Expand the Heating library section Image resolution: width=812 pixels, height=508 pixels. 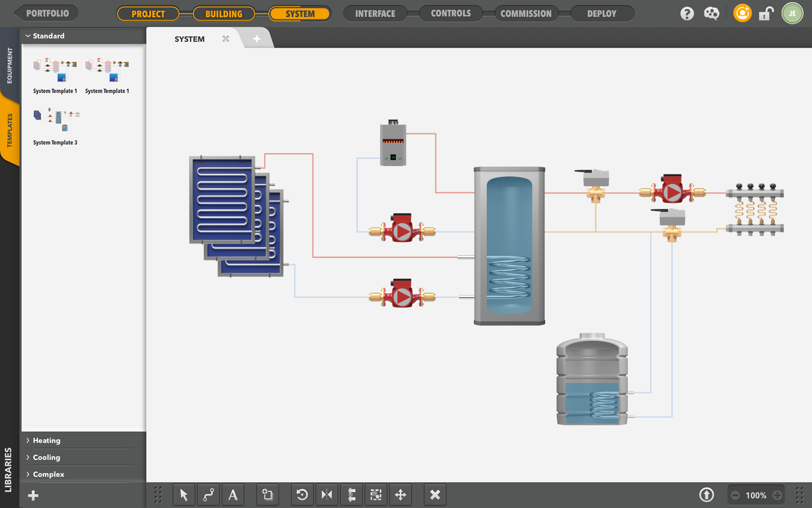[x=46, y=440]
